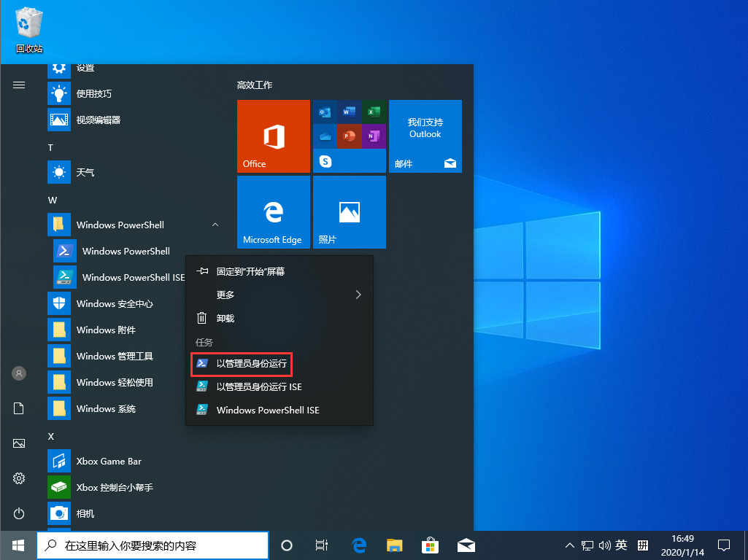Open the 照片 tile

click(x=349, y=212)
